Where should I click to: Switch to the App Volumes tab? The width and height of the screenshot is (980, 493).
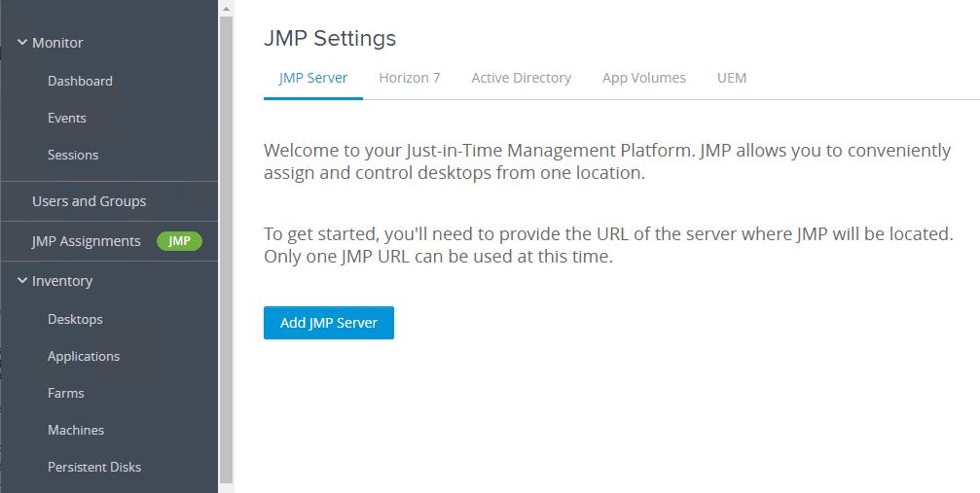click(x=643, y=78)
